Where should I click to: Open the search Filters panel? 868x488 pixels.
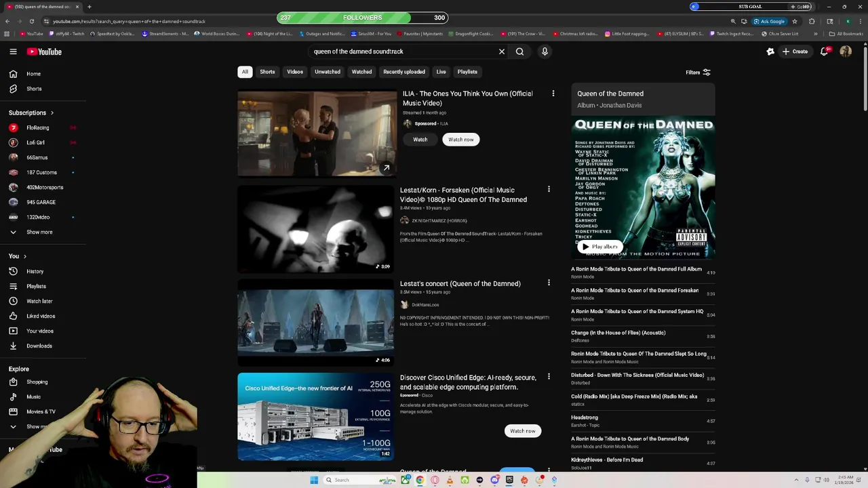click(698, 73)
